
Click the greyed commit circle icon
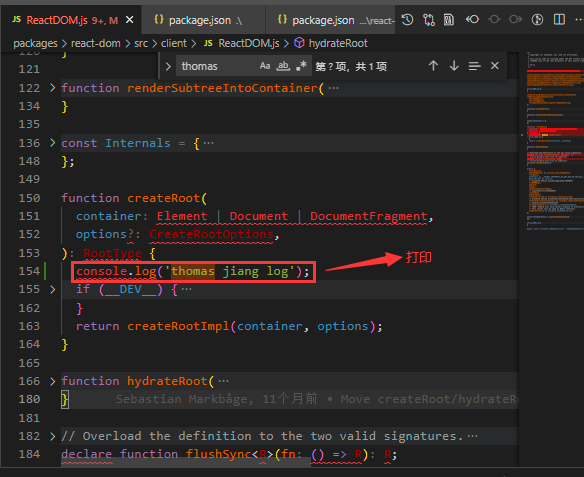[x=494, y=19]
